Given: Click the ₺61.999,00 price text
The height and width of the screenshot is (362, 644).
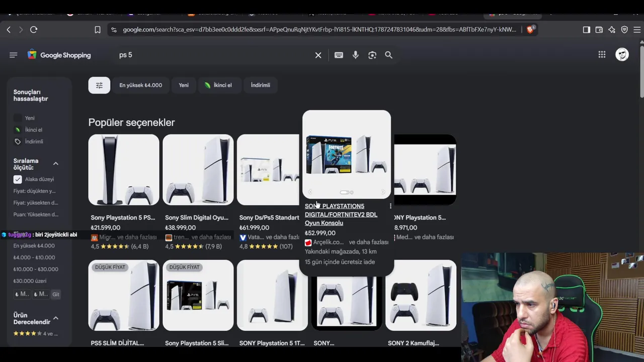Looking at the screenshot, I should pyautogui.click(x=254, y=228).
